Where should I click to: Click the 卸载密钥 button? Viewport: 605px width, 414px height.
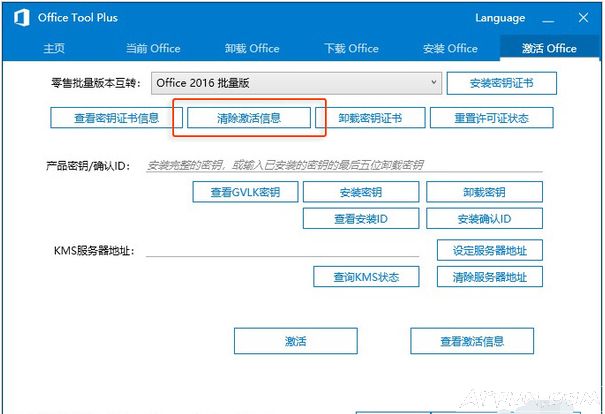pyautogui.click(x=484, y=192)
